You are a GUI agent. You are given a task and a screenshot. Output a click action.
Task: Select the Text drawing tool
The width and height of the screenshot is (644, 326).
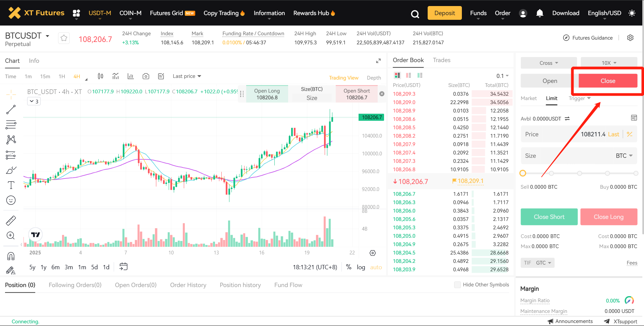click(x=11, y=185)
